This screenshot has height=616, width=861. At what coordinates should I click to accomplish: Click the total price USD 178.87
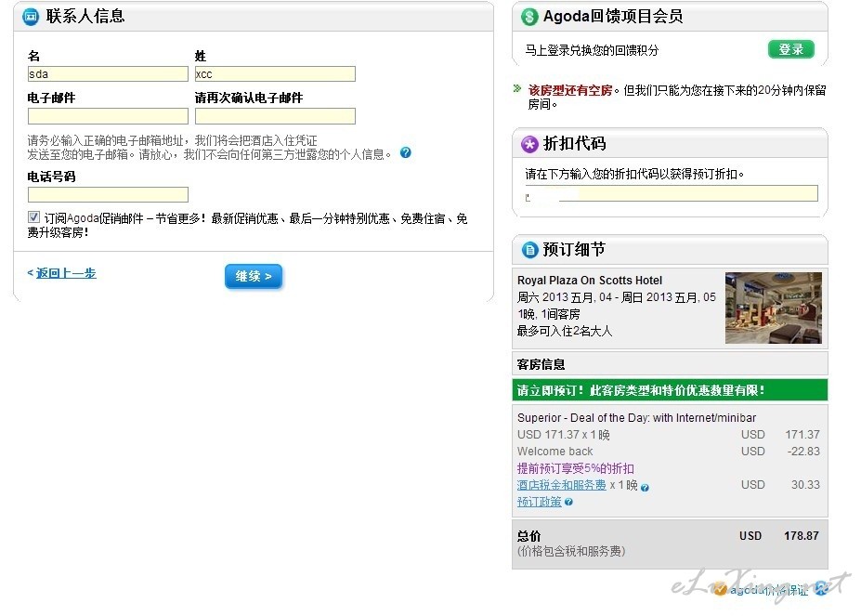click(778, 536)
